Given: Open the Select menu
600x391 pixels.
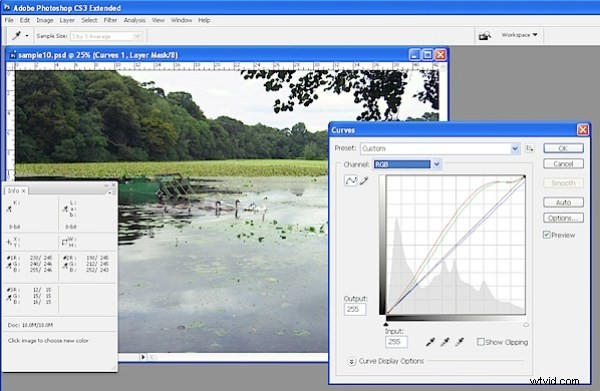Looking at the screenshot, I should 89,20.
